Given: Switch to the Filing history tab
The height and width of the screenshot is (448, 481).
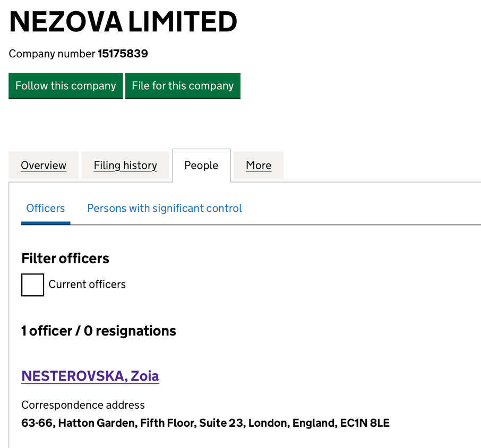Looking at the screenshot, I should coord(125,166).
